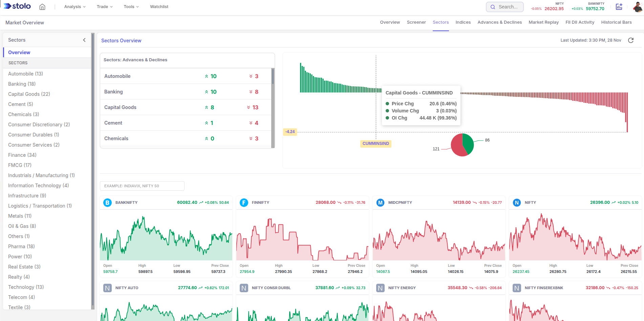Click the Stolo logo
Image resolution: width=644 pixels, height=321 pixels.
[17, 6]
